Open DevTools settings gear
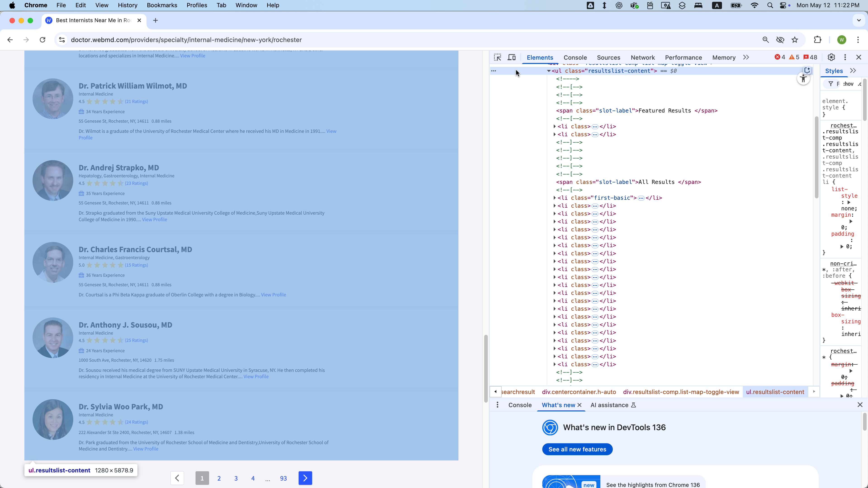This screenshot has height=488, width=868. tap(831, 57)
